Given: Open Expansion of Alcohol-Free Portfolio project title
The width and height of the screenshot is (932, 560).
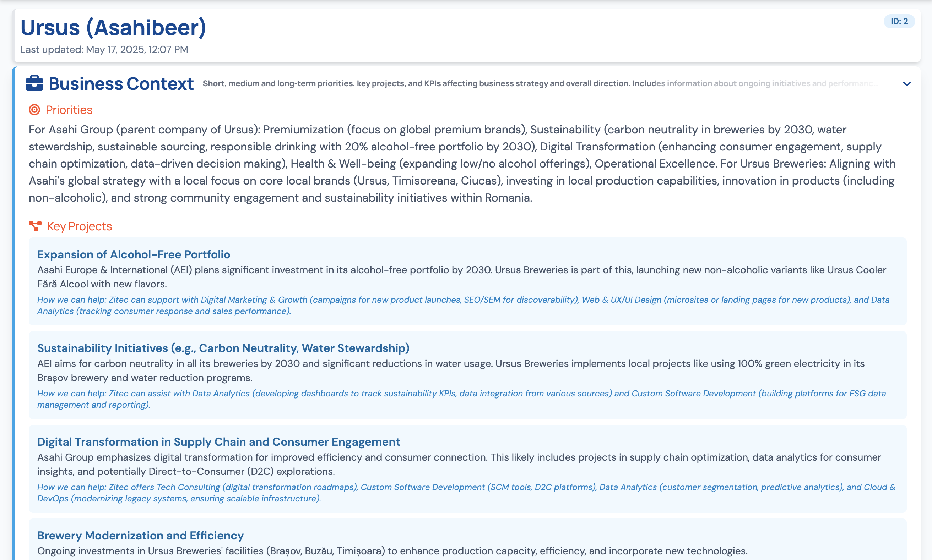Looking at the screenshot, I should tap(134, 254).
